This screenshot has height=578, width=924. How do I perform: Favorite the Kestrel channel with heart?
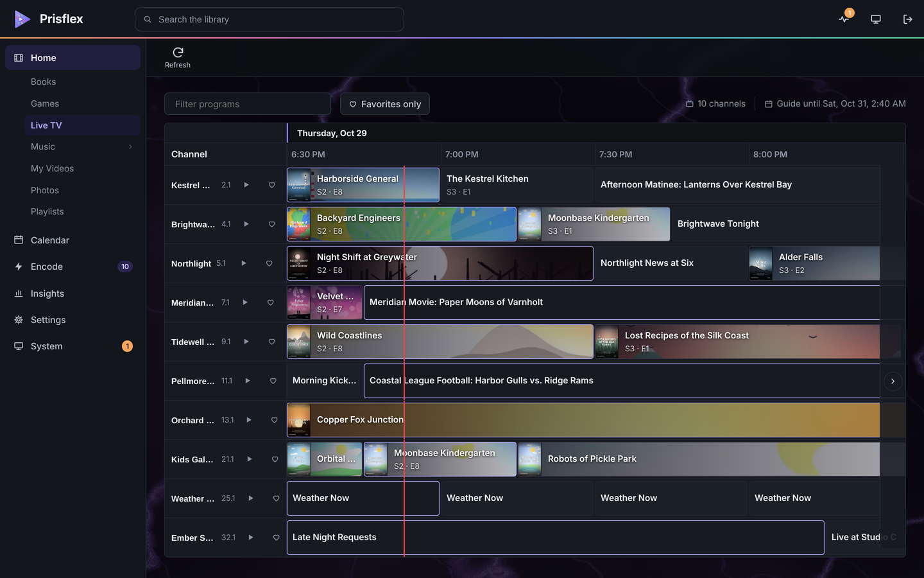[x=272, y=185]
